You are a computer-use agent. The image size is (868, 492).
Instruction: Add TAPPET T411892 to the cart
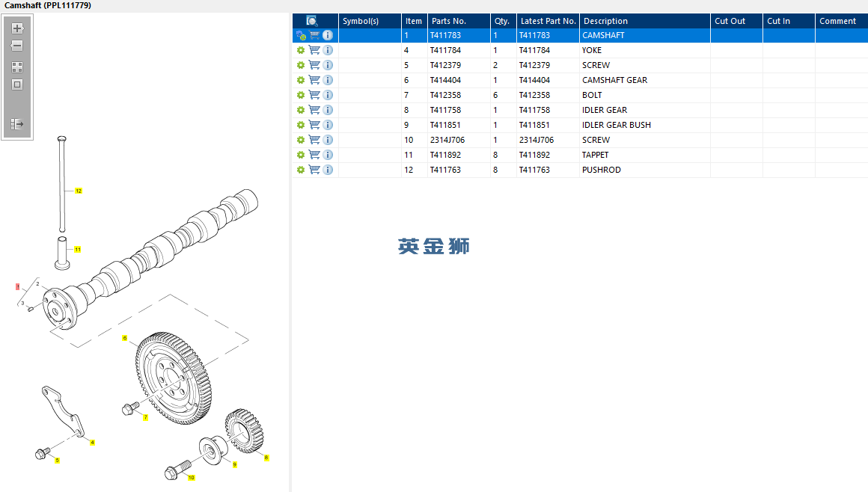coord(314,155)
